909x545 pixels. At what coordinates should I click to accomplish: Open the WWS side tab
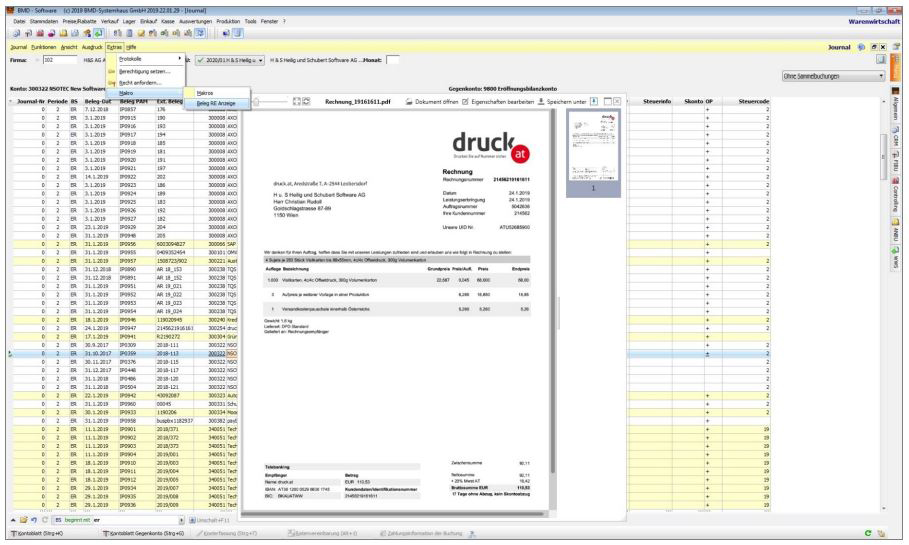(x=896, y=258)
